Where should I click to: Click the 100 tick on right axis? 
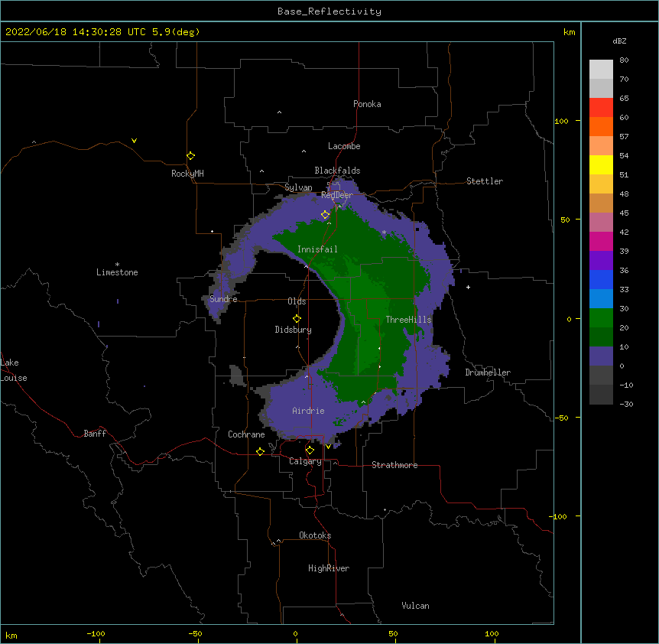tap(561, 121)
